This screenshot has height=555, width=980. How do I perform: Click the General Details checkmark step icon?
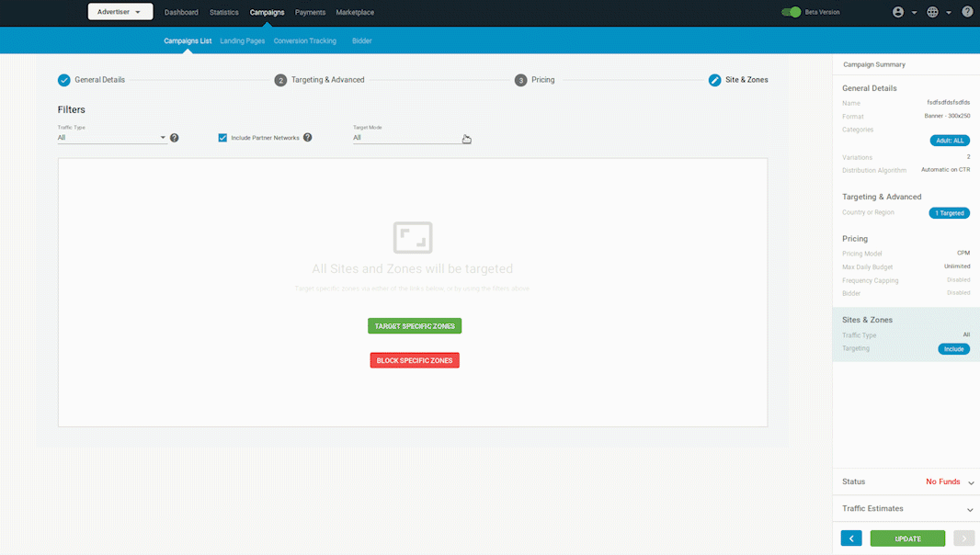tap(64, 80)
